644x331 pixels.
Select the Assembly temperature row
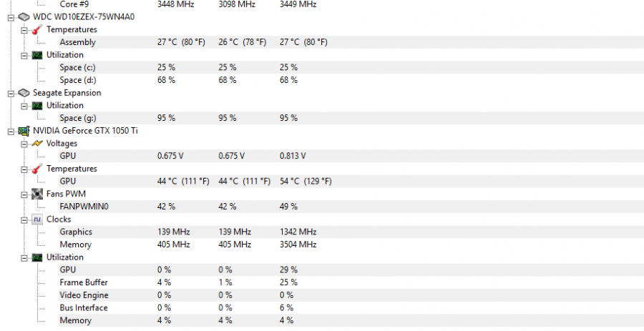[x=351, y=42]
